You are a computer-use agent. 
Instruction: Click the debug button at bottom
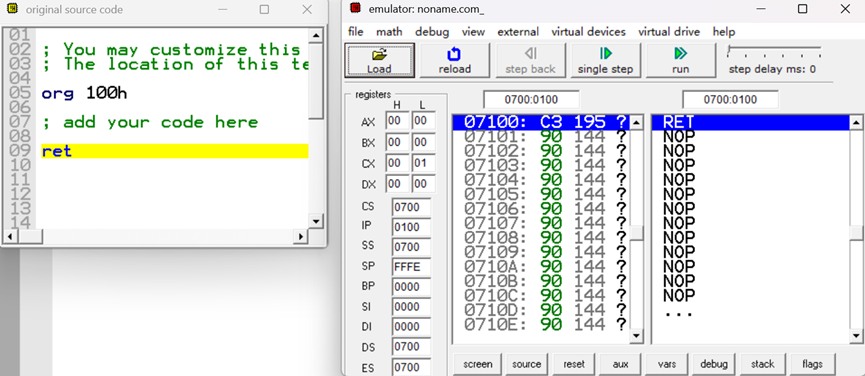(714, 364)
